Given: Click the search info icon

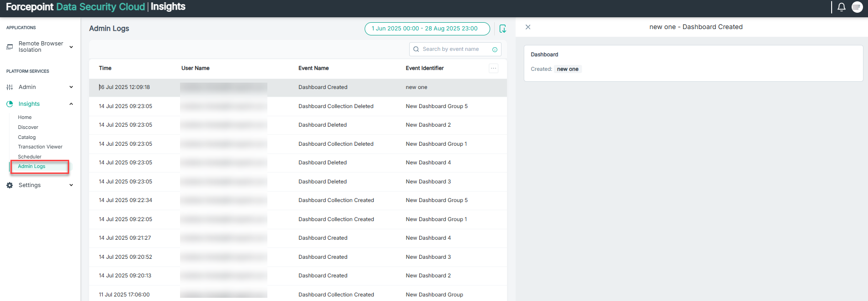Looking at the screenshot, I should (495, 49).
